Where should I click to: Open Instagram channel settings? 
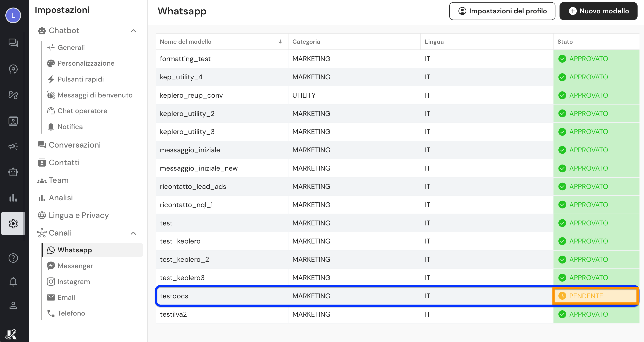pos(74,282)
